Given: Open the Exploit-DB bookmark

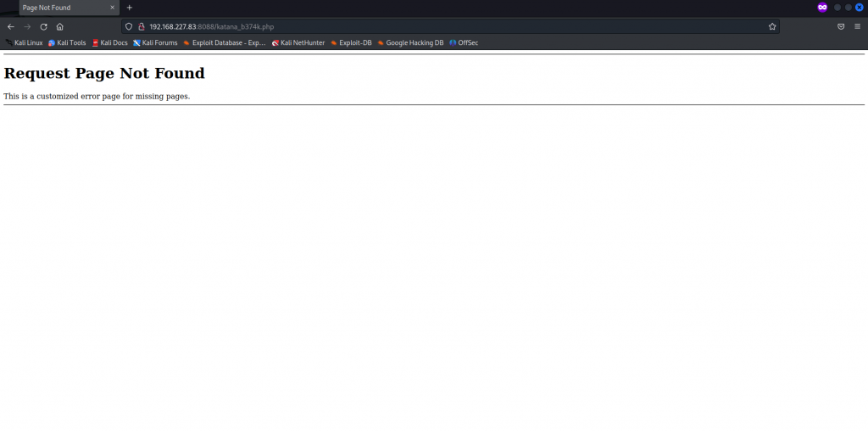Looking at the screenshot, I should [351, 42].
